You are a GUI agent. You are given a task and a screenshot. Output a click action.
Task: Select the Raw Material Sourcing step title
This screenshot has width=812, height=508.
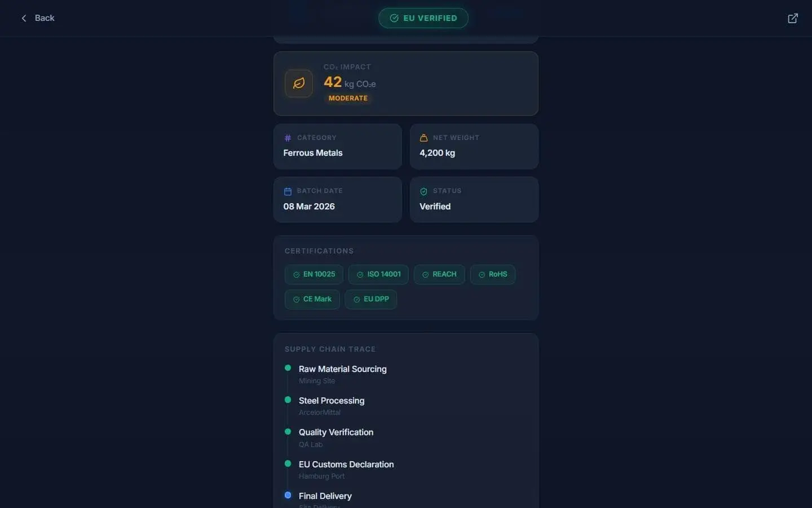[x=343, y=369]
